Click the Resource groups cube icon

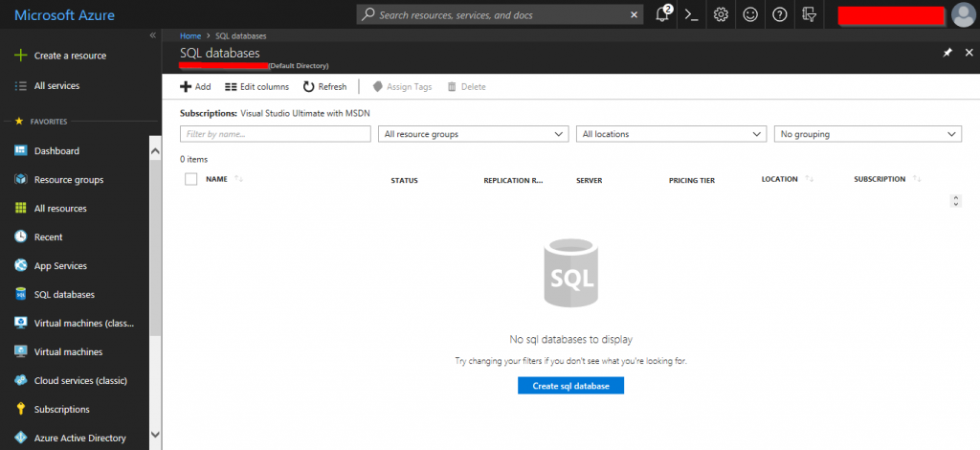21,179
